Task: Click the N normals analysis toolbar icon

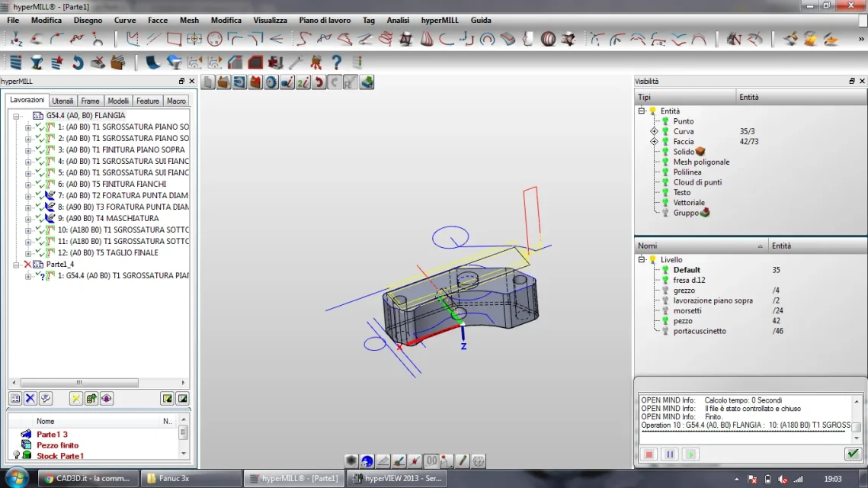Action: [x=733, y=40]
